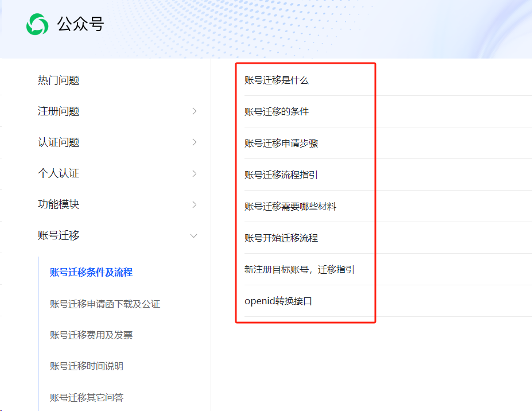Open the openid转换接口 article

point(278,301)
